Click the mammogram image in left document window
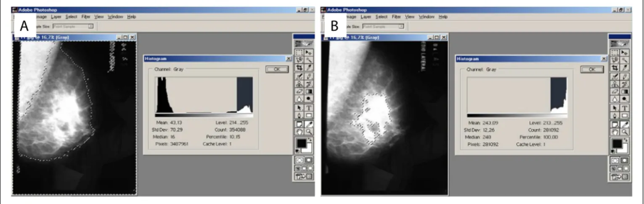 [74, 118]
